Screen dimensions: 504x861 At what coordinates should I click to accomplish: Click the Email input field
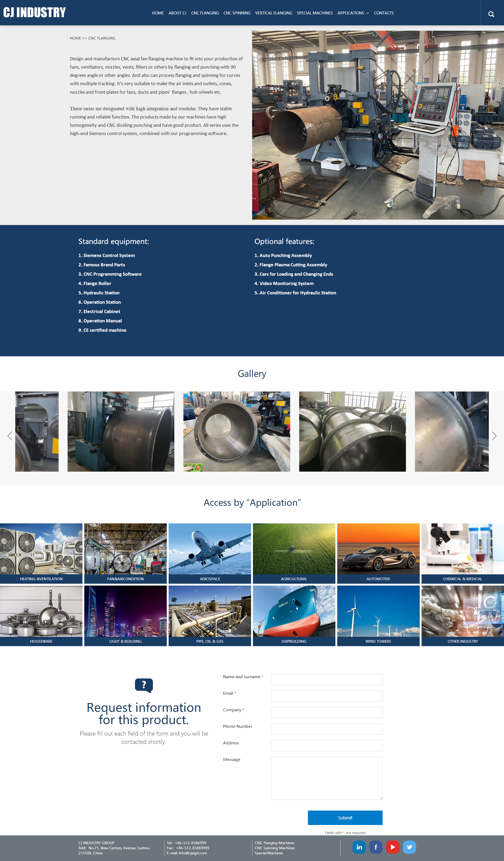pyautogui.click(x=326, y=696)
